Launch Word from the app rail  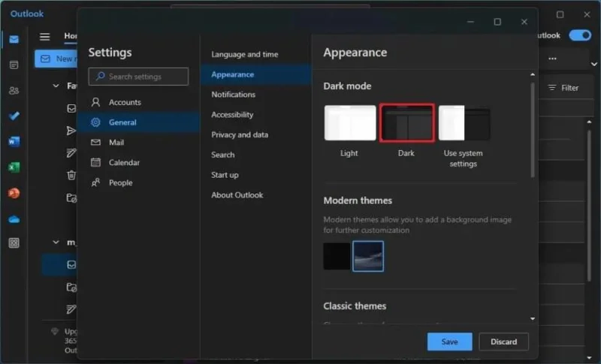tap(14, 142)
